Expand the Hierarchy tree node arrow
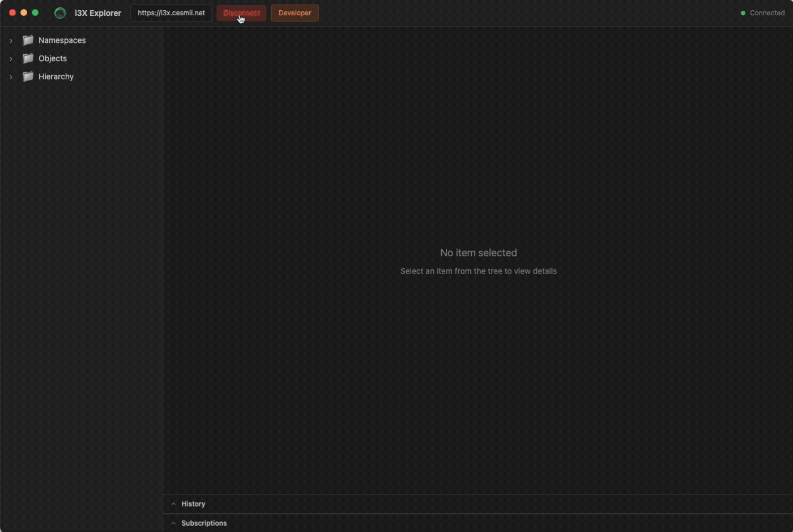The image size is (793, 532). (x=11, y=77)
